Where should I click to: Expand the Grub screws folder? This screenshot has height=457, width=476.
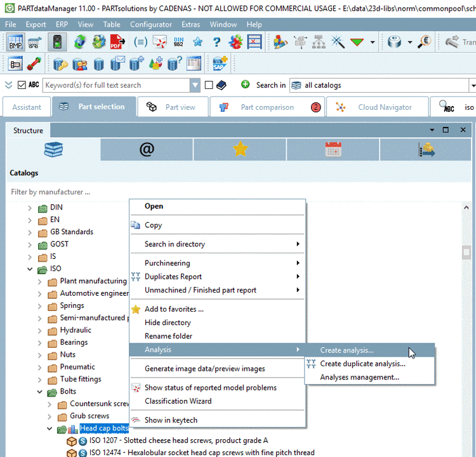pyautogui.click(x=49, y=416)
